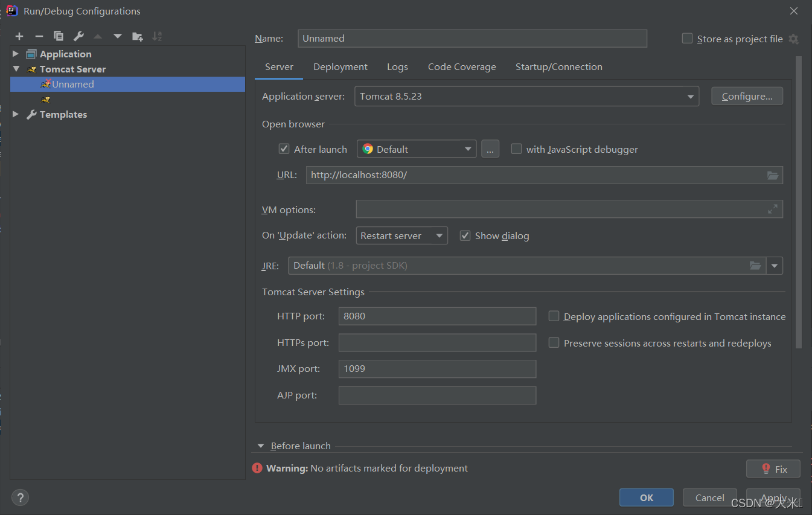This screenshot has height=515, width=812.
Task: Click Fix button for warning
Action: [773, 469]
